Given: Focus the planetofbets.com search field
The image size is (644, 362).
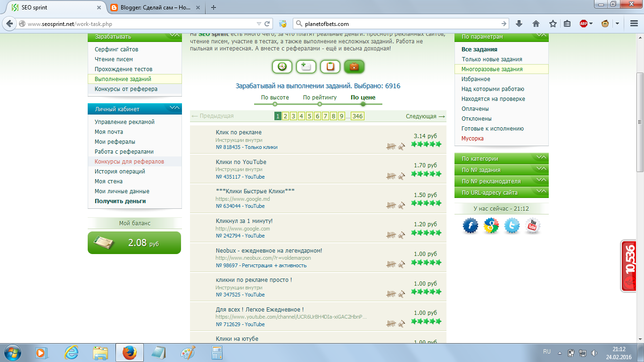Looking at the screenshot, I should click(401, 24).
